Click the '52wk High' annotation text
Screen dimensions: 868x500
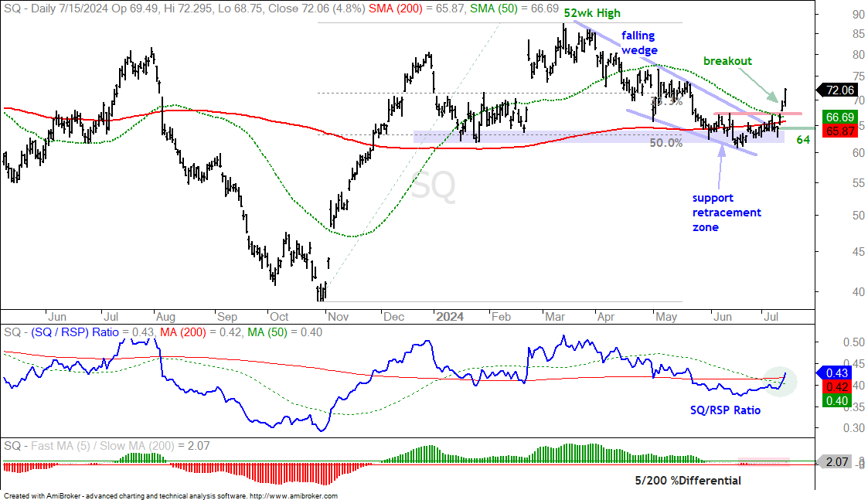[x=592, y=12]
